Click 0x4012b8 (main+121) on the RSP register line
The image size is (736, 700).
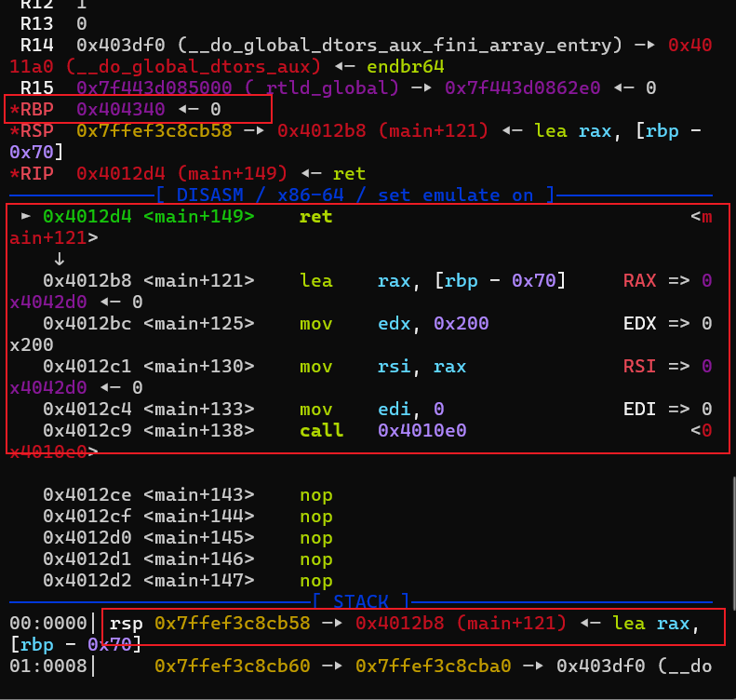coord(382,130)
